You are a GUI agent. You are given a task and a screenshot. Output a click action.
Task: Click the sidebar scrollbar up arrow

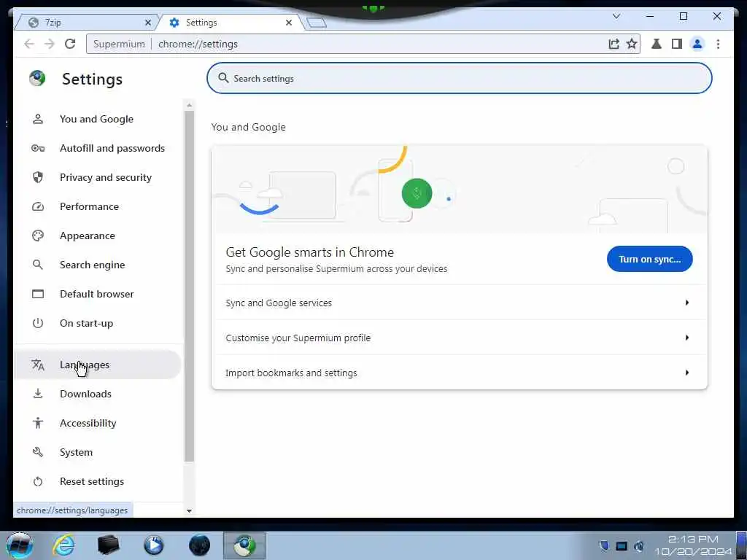pyautogui.click(x=189, y=105)
